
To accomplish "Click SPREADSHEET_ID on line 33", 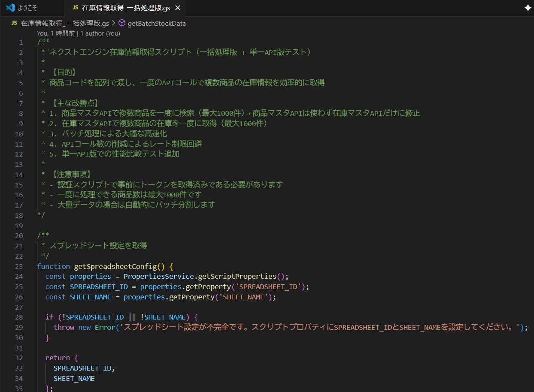I will tap(82, 368).
